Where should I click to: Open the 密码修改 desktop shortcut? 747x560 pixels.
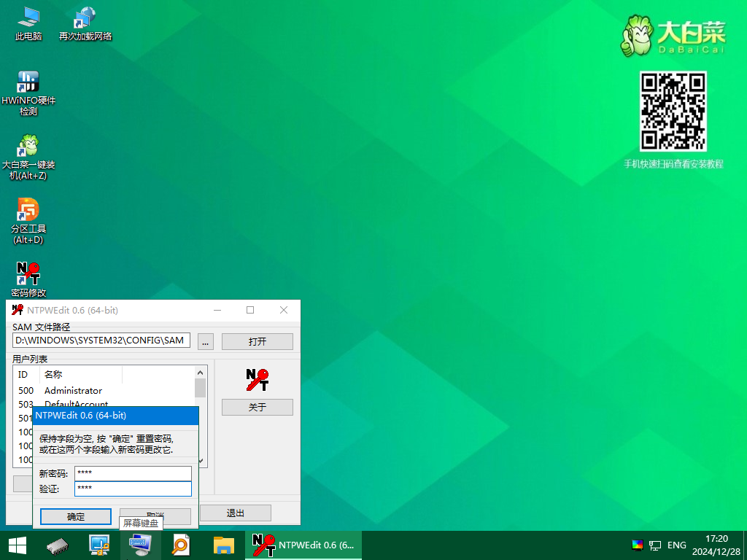coord(28,277)
